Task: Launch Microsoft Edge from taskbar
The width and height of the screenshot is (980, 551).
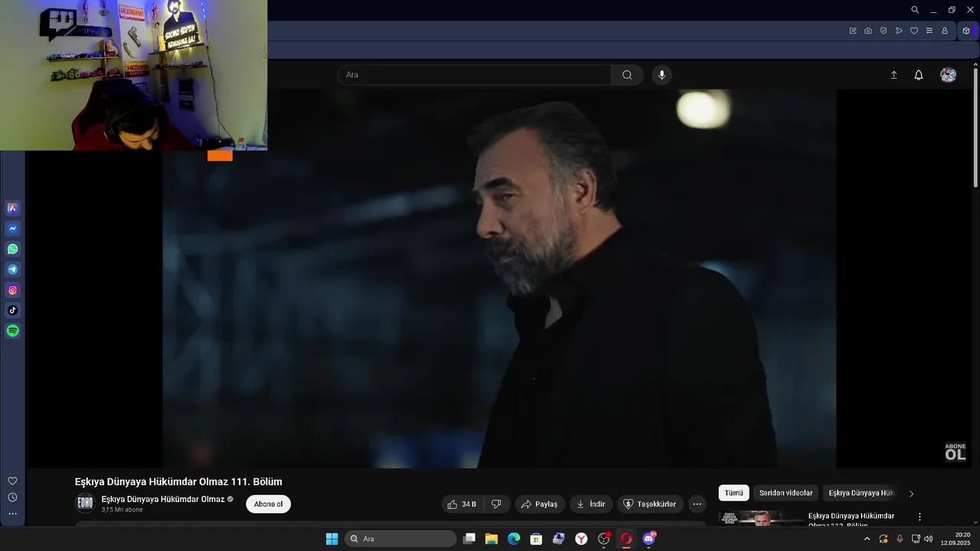Action: (514, 539)
